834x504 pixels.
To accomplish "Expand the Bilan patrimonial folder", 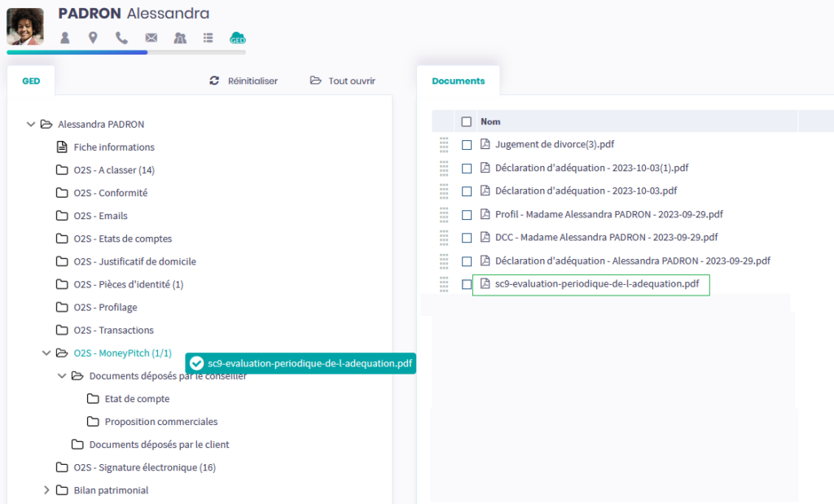I will (46, 490).
